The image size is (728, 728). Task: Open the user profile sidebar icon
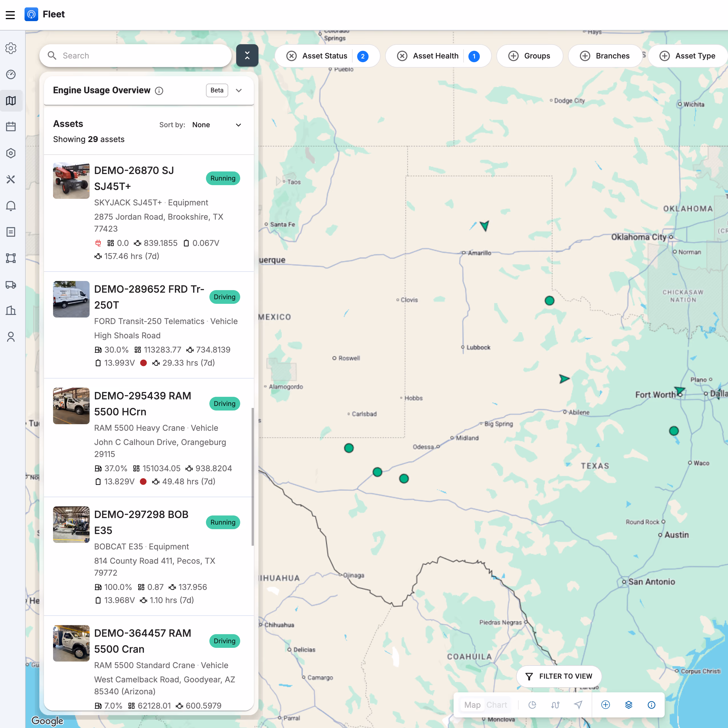click(11, 337)
